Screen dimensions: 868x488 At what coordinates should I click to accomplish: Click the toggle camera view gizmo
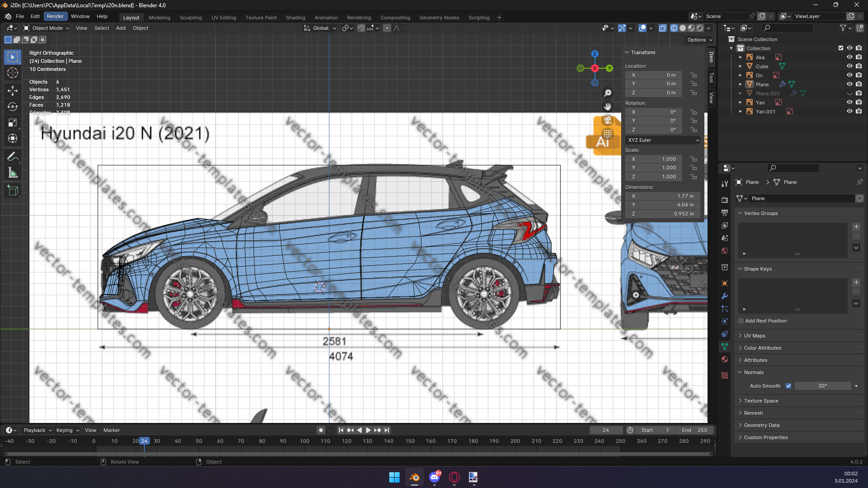[608, 120]
